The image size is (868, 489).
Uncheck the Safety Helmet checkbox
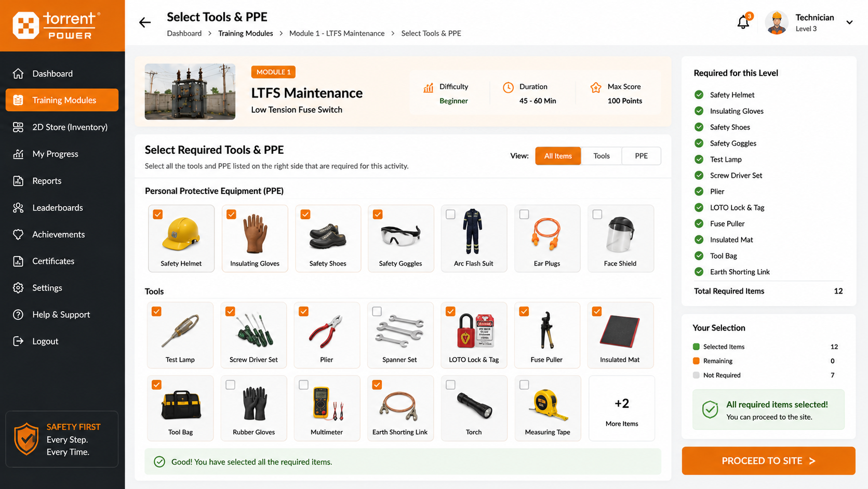click(x=158, y=214)
